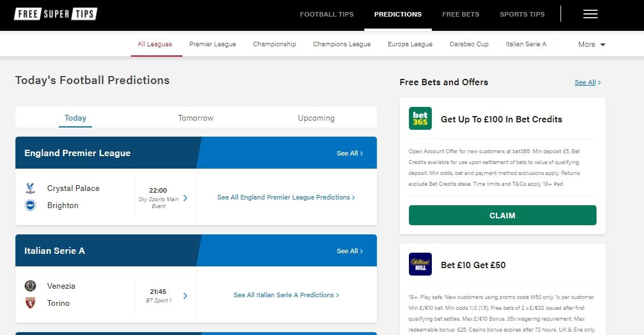Click the Bet £10 Get £50 offer title
644x335 pixels.
473,265
